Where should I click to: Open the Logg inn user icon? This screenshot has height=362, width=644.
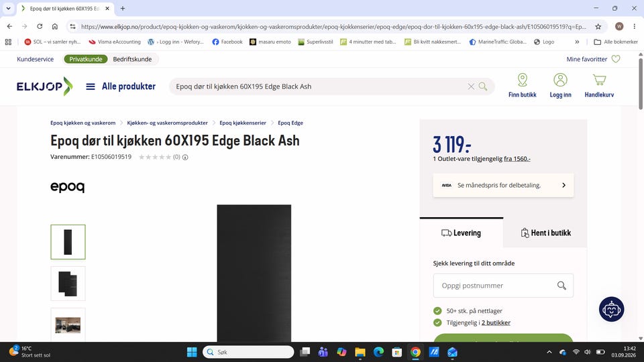tap(560, 80)
